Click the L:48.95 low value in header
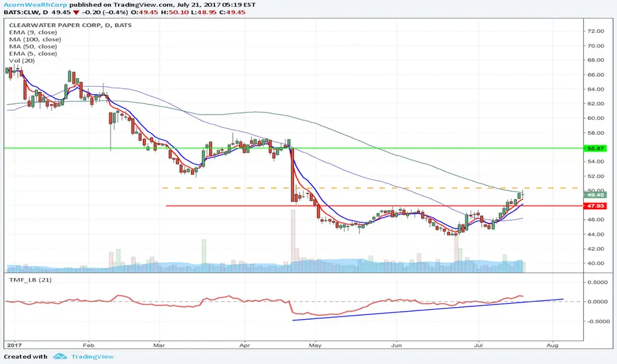 [203, 12]
